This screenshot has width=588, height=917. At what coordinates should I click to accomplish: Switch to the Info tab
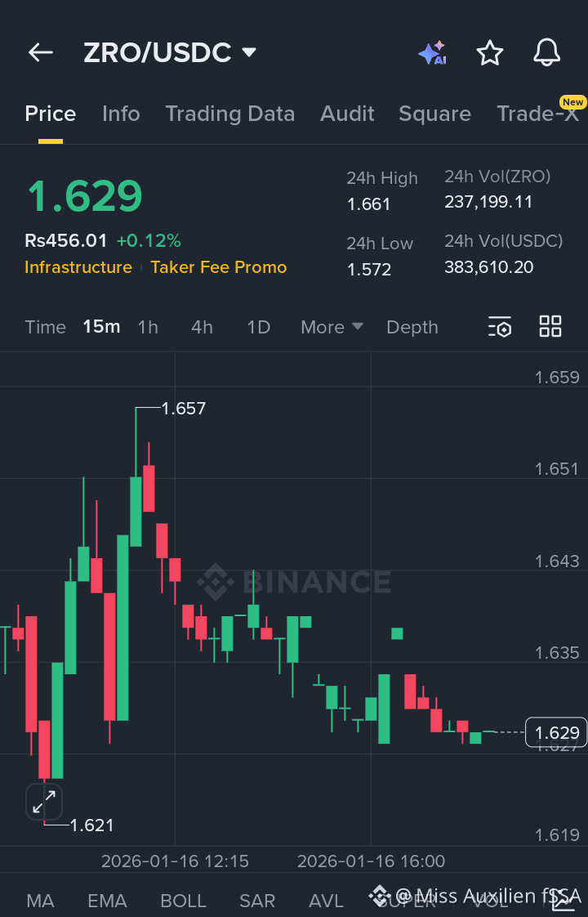tap(121, 114)
